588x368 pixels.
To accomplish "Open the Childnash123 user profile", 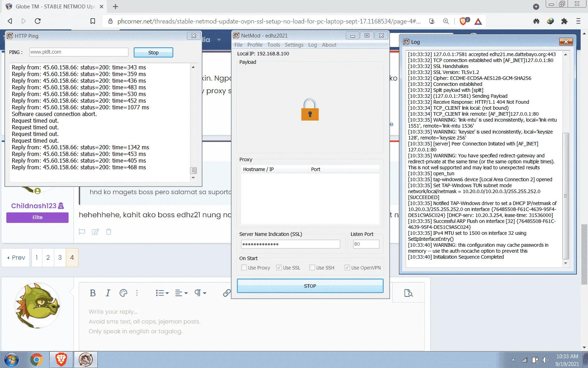I will (34, 206).
